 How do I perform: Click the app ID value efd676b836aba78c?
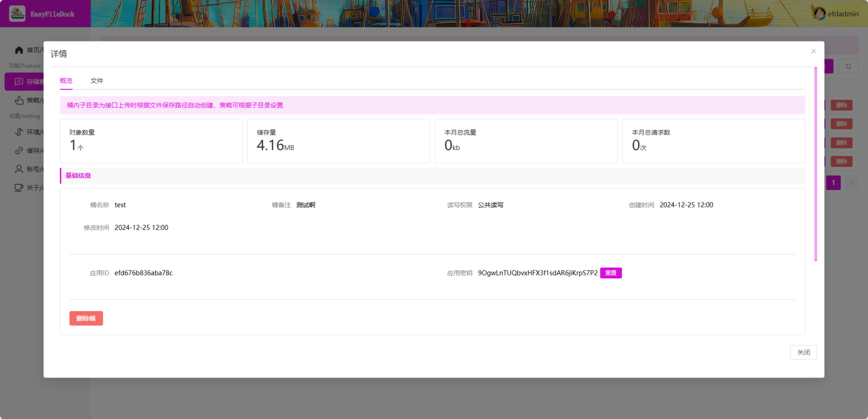144,273
